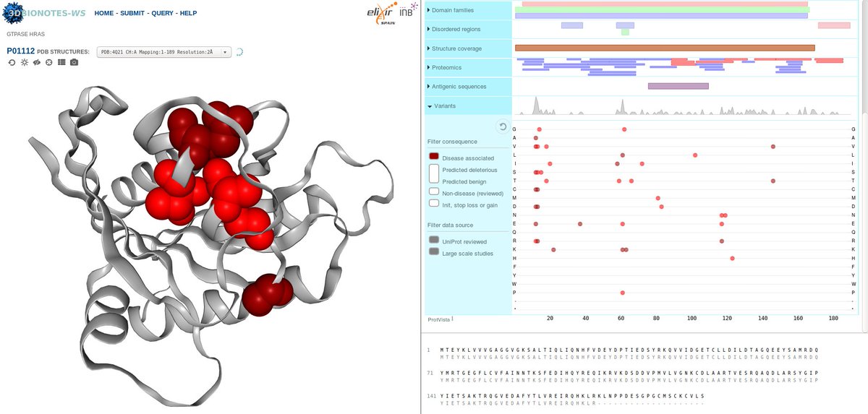Toggle the Predicted deleterious/benign filter box
868x414 pixels.
[x=434, y=173]
